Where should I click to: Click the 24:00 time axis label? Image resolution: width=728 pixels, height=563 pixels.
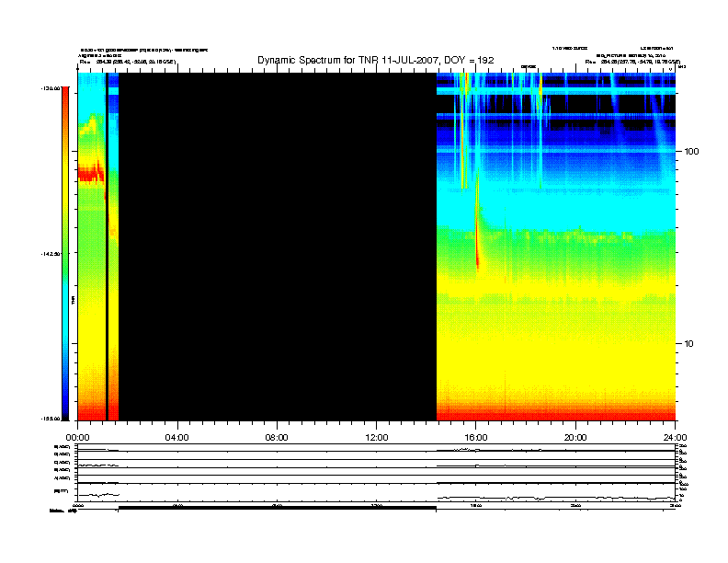pyautogui.click(x=675, y=438)
